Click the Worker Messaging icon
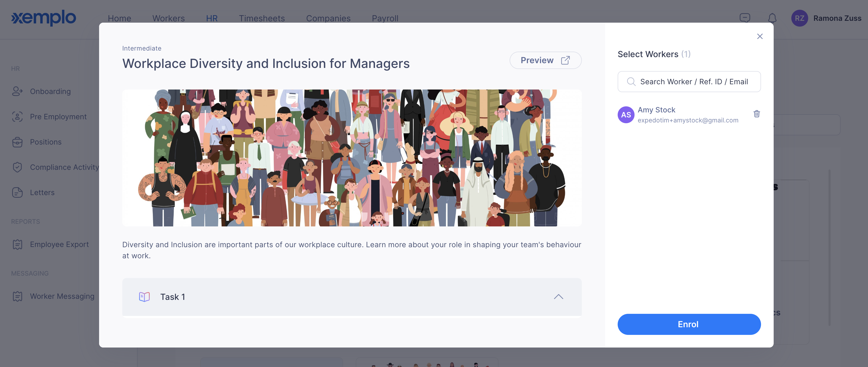 tap(17, 296)
